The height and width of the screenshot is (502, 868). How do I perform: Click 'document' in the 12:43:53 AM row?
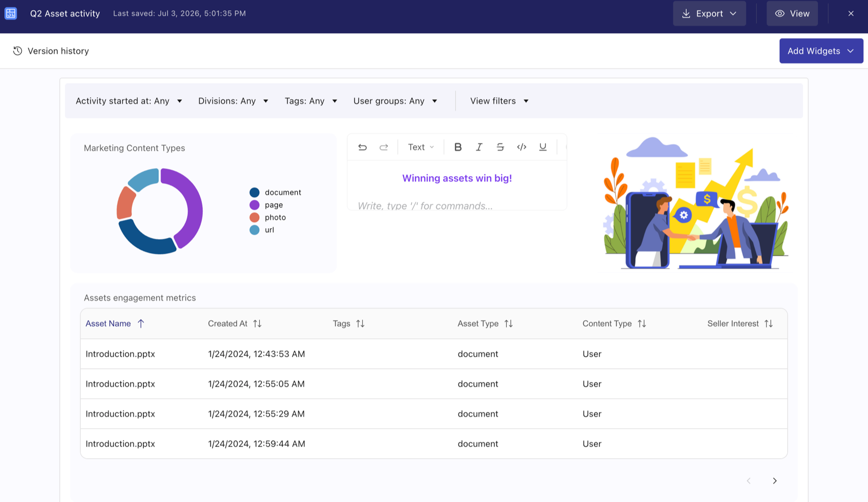click(x=478, y=354)
